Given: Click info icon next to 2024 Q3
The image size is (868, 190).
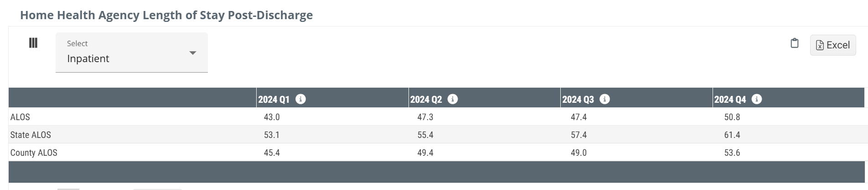Looking at the screenshot, I should point(604,99).
